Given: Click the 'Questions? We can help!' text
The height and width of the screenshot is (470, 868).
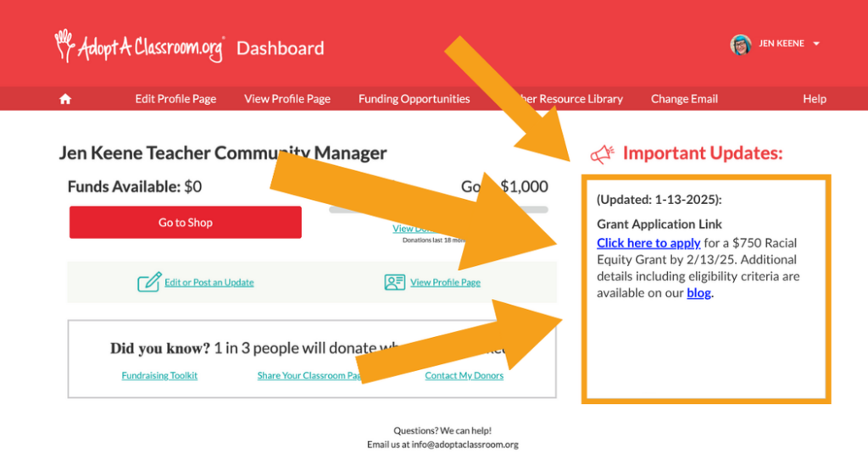Looking at the screenshot, I should click(x=442, y=430).
